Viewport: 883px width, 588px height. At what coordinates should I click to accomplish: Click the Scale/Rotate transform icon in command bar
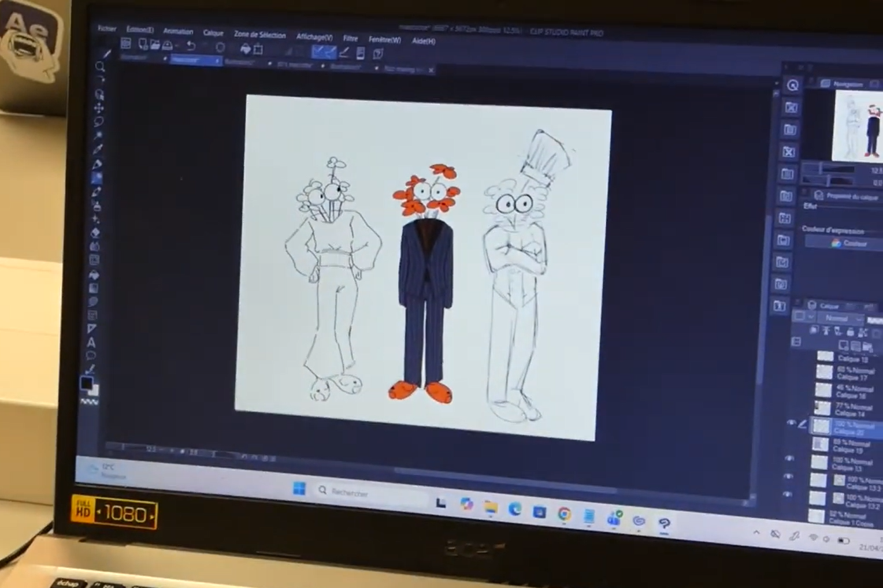(x=258, y=49)
